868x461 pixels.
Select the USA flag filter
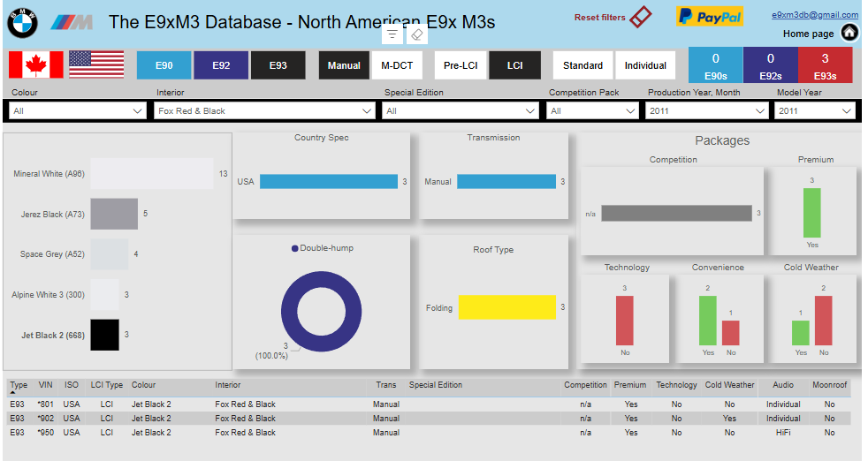coord(96,64)
